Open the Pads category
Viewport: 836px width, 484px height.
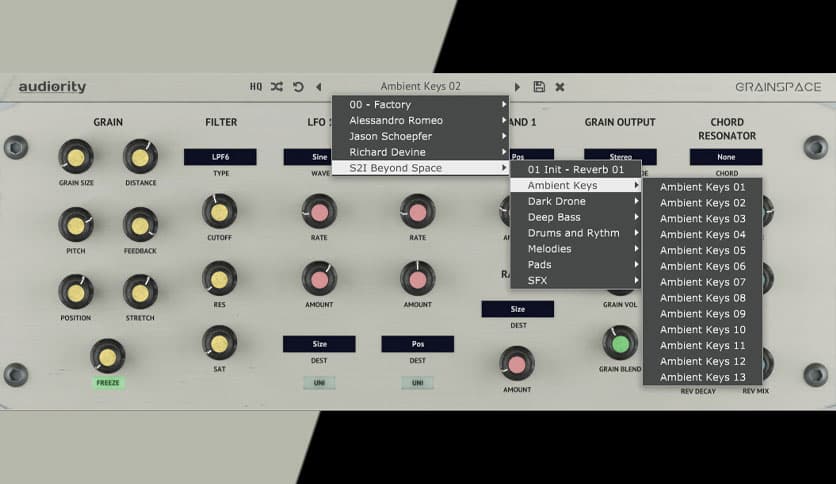click(x=576, y=265)
